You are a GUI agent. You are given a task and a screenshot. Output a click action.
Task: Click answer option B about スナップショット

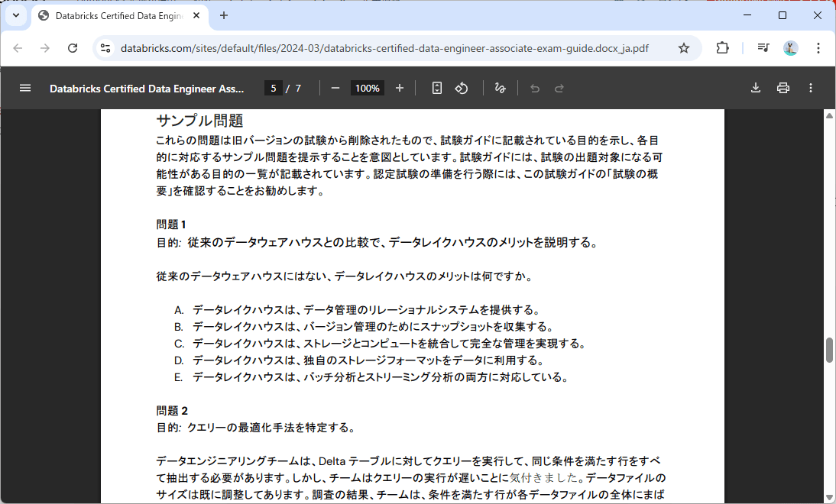[365, 327]
